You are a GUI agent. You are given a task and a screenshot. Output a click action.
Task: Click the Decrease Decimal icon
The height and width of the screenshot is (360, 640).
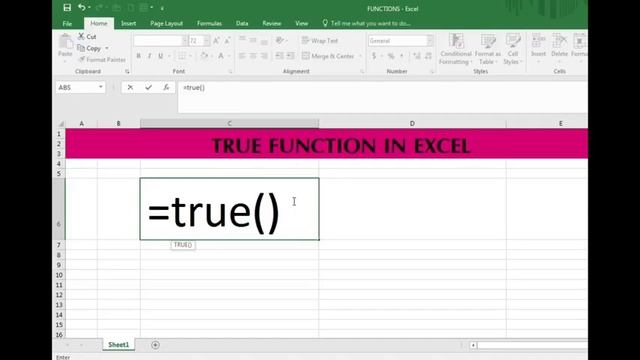428,56
